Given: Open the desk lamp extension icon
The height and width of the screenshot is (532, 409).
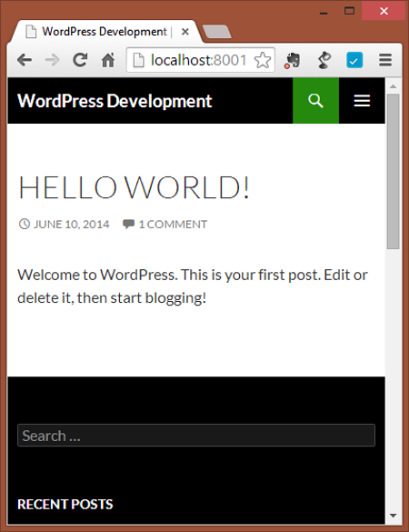Looking at the screenshot, I should pyautogui.click(x=324, y=60).
